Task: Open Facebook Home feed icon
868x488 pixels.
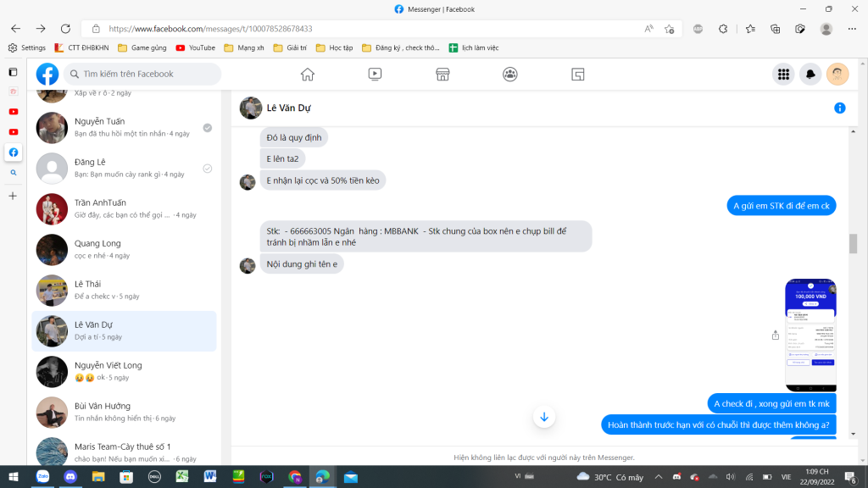Action: tap(308, 75)
